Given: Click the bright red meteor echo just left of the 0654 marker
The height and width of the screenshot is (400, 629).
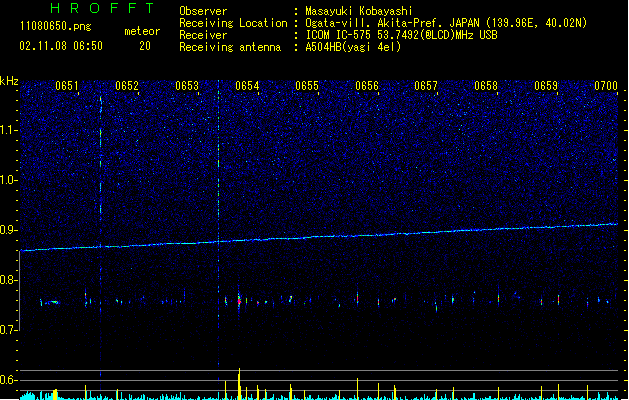Looking at the screenshot, I should click(x=239, y=301).
